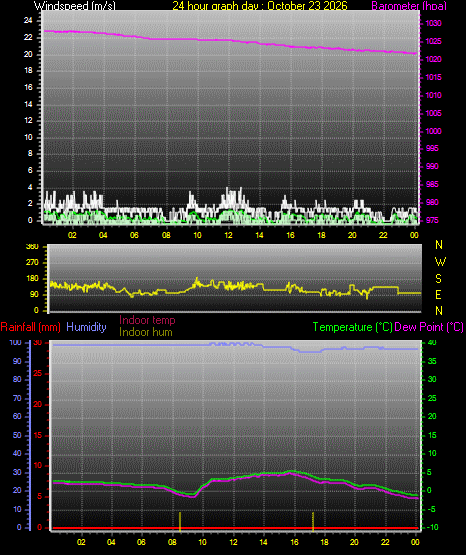
Task: Click the "00" hour label under windspeed chart
Action: 414,235
